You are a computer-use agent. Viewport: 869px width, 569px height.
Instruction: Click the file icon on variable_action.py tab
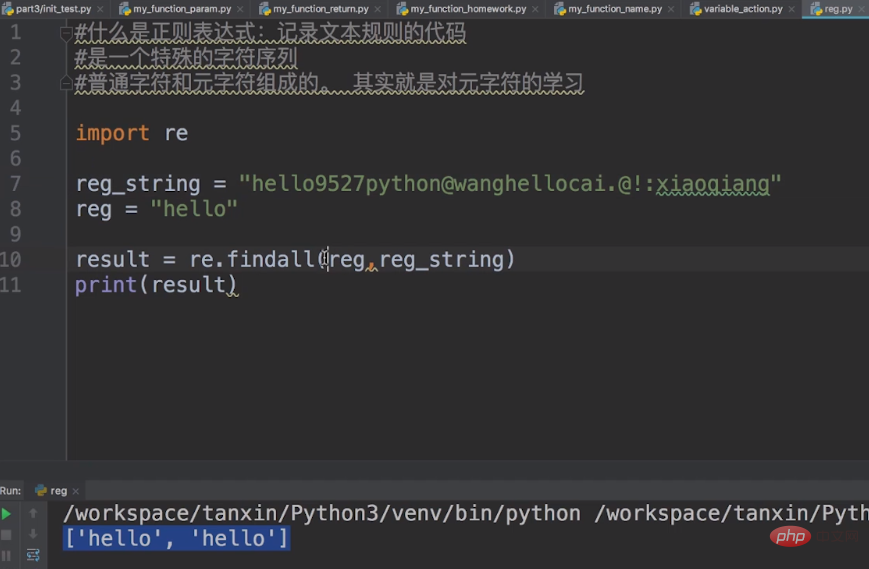pyautogui.click(x=696, y=9)
